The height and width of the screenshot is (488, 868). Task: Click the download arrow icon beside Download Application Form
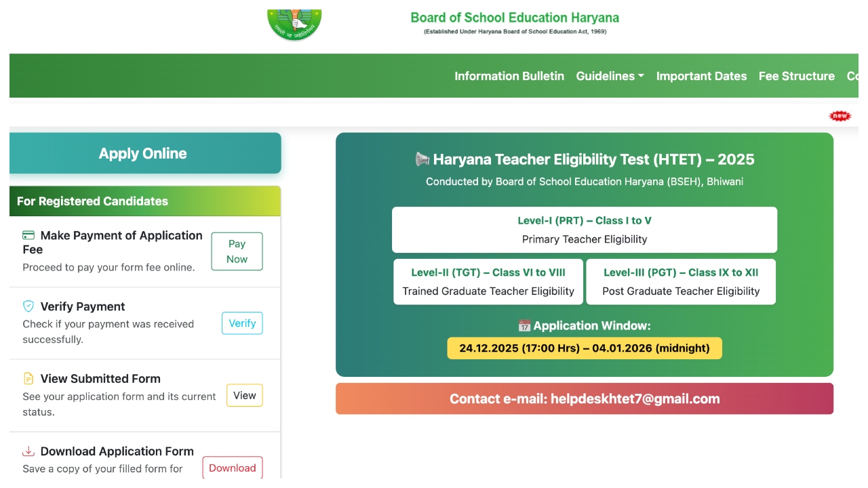[x=28, y=451]
